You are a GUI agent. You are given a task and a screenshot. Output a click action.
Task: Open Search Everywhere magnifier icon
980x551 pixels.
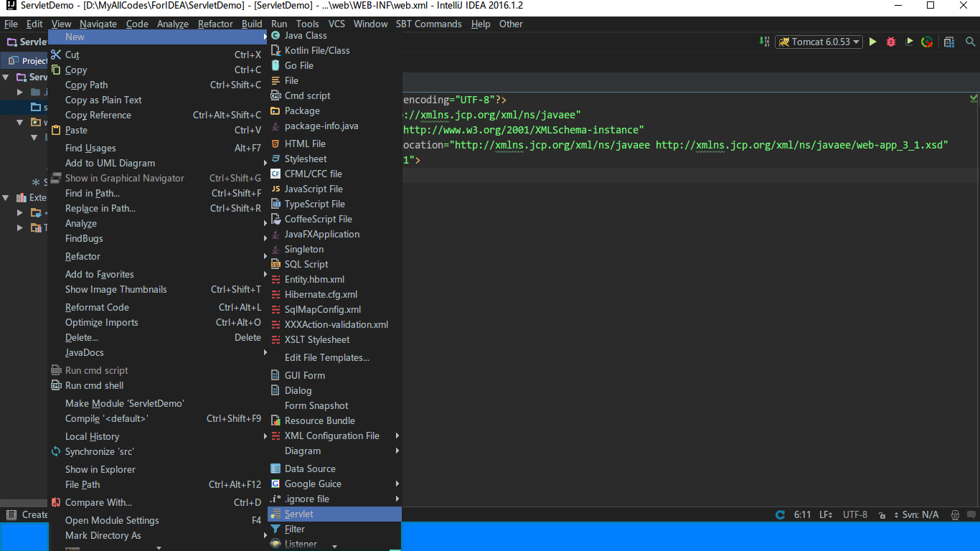[x=971, y=42]
